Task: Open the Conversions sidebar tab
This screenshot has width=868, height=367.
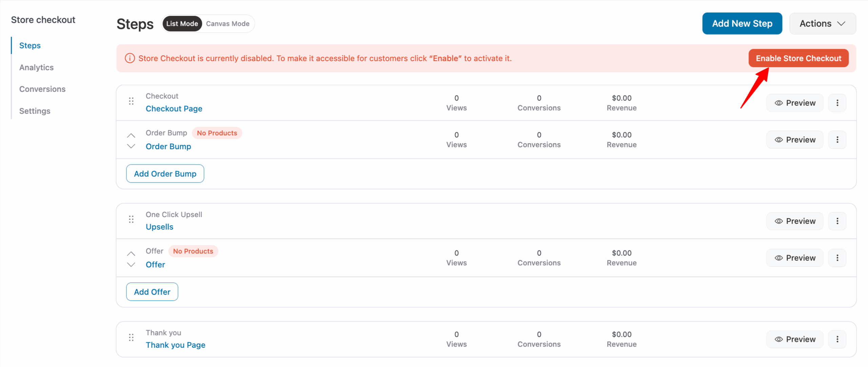Action: 42,89
